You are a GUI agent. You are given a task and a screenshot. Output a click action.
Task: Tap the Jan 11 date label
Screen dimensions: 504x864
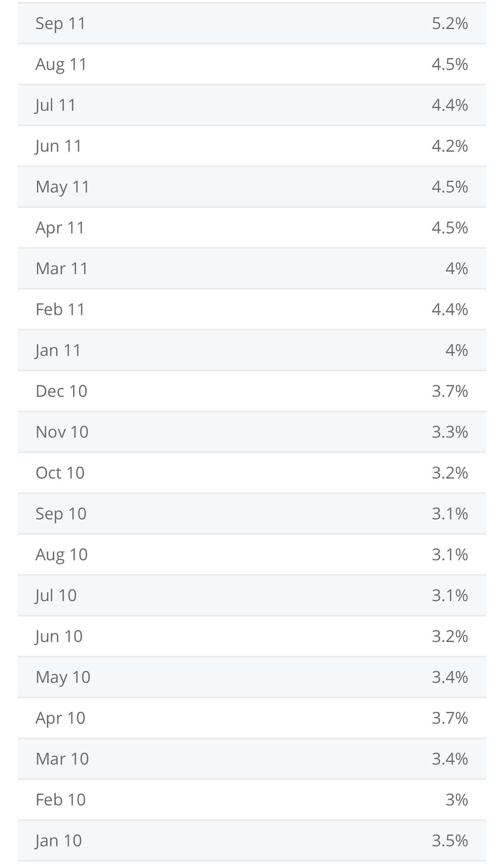pyautogui.click(x=58, y=350)
